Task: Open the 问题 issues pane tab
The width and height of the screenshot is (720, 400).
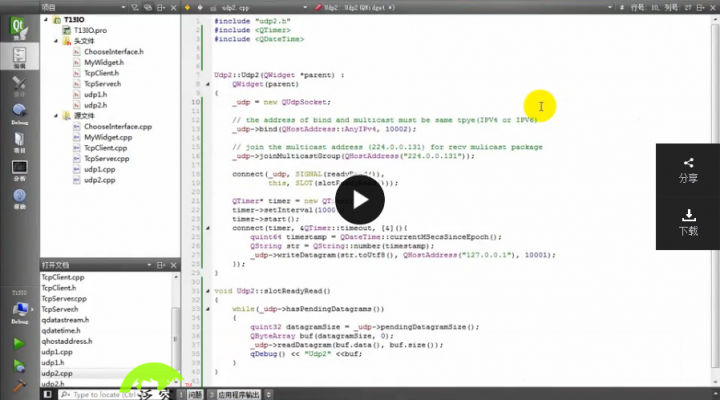Action: [196, 394]
